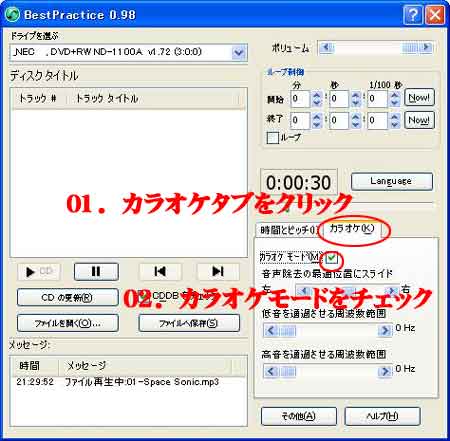Screen dimensions: 450x441
Task: Switch to the 時間とピッチ tab
Action: pyautogui.click(x=288, y=230)
